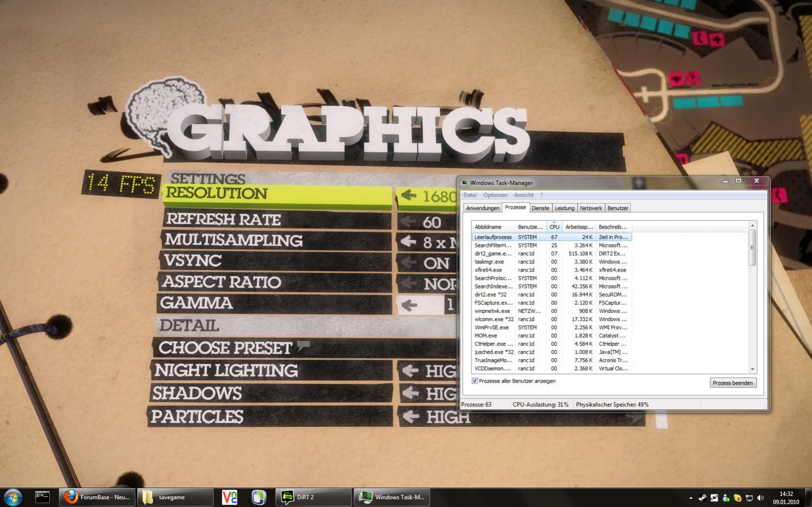Select the Refresh Rate menu row

[x=277, y=220]
